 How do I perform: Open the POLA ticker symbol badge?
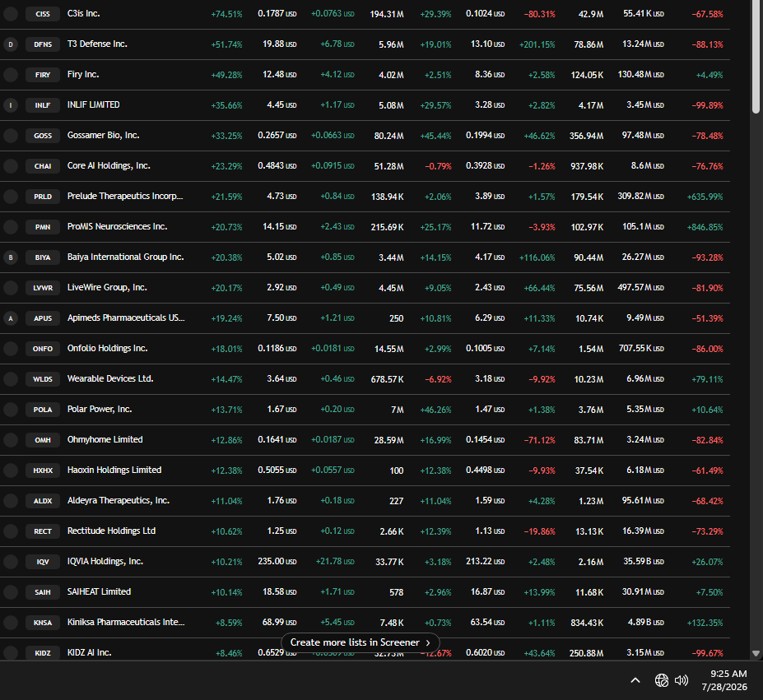tap(43, 410)
